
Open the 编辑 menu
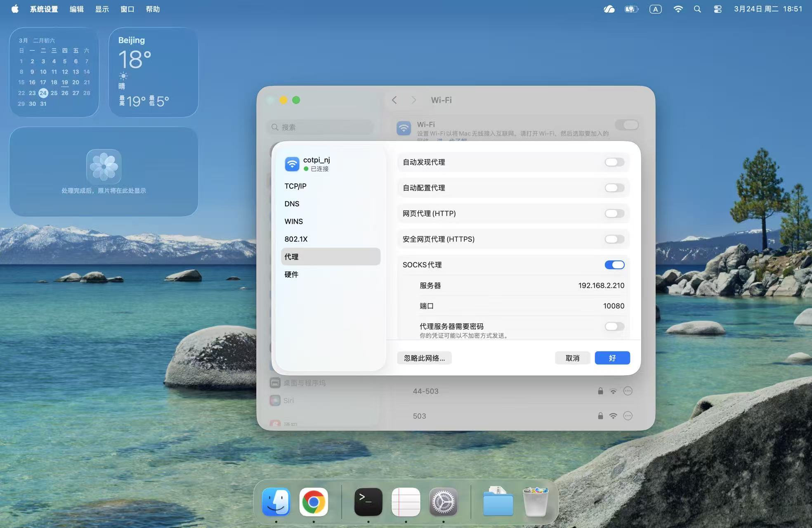[76, 9]
